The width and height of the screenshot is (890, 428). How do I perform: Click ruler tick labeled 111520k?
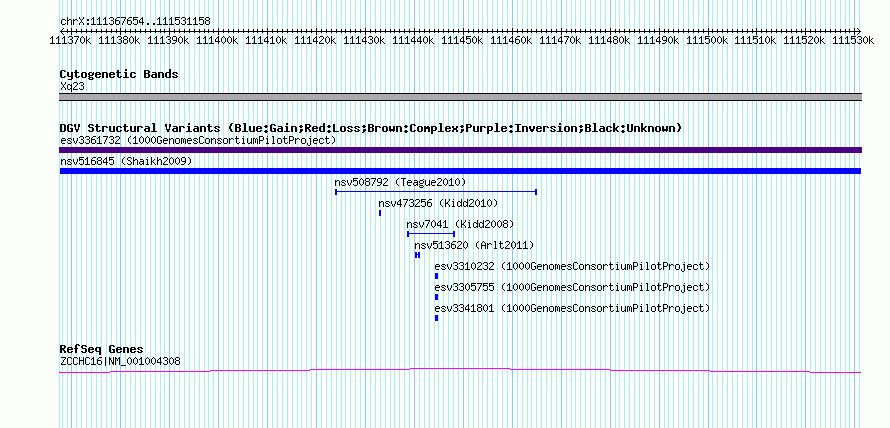click(804, 40)
